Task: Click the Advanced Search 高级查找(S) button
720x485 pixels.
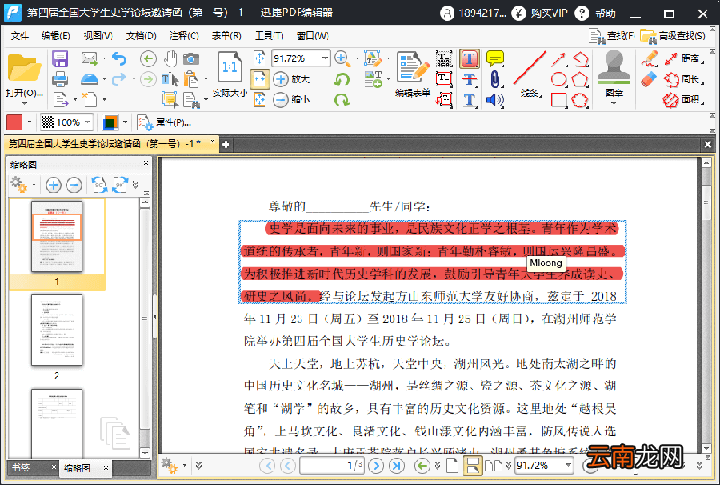Action: pyautogui.click(x=673, y=36)
